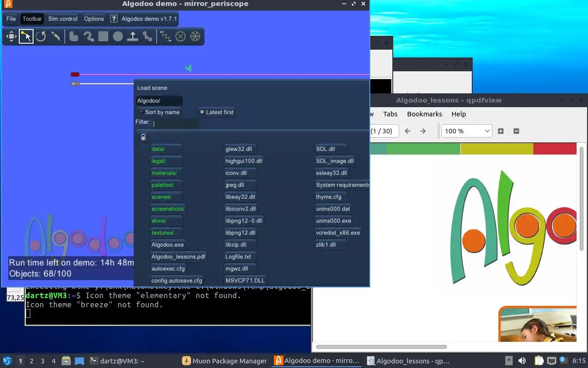Select config.autosave.cfg file
Screen dimensions: 588x368
[177, 281]
